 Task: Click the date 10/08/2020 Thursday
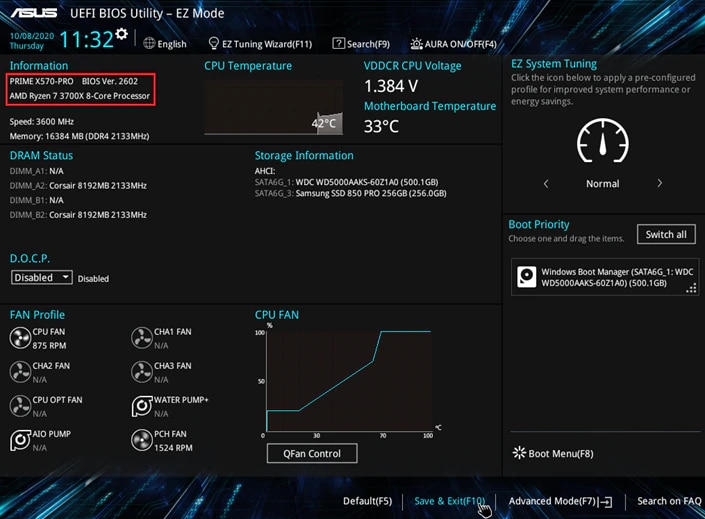pyautogui.click(x=31, y=41)
